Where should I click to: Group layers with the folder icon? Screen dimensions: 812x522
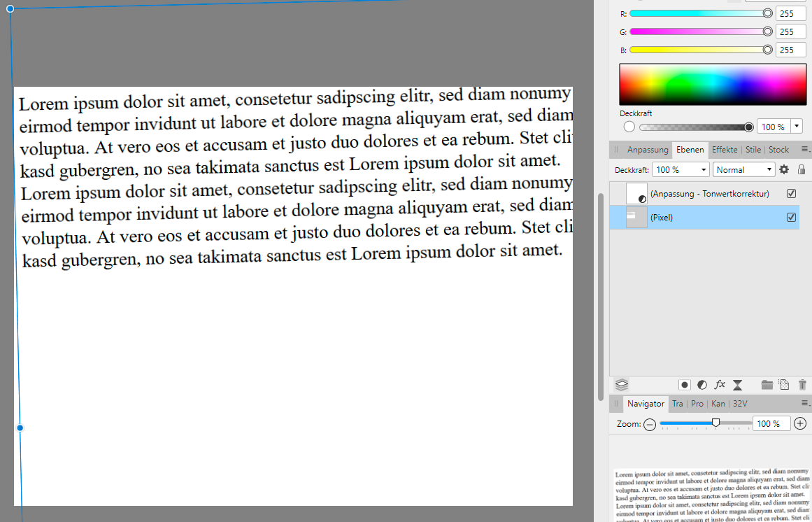point(767,384)
